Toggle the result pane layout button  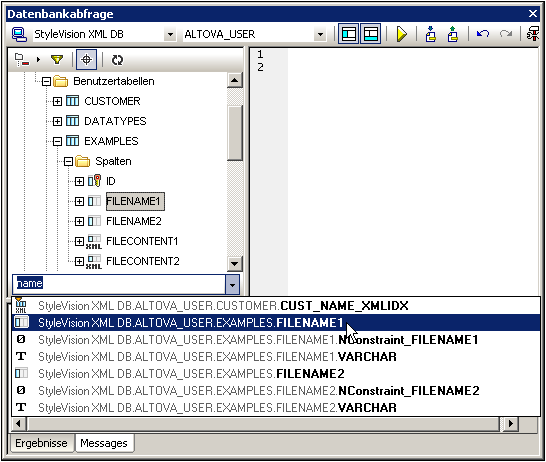click(370, 34)
